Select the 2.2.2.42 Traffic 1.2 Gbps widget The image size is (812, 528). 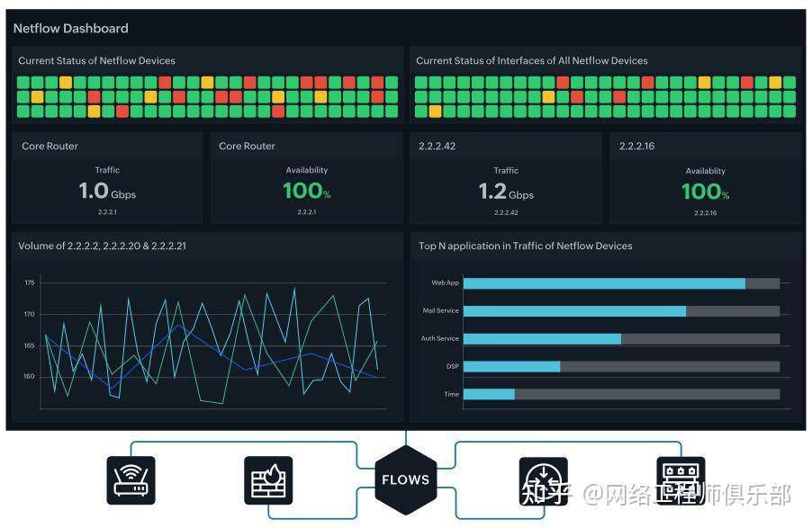(506, 178)
